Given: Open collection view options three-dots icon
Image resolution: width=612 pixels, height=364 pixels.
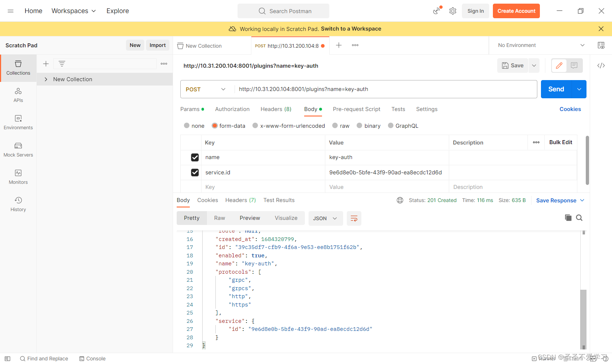Looking at the screenshot, I should (164, 64).
